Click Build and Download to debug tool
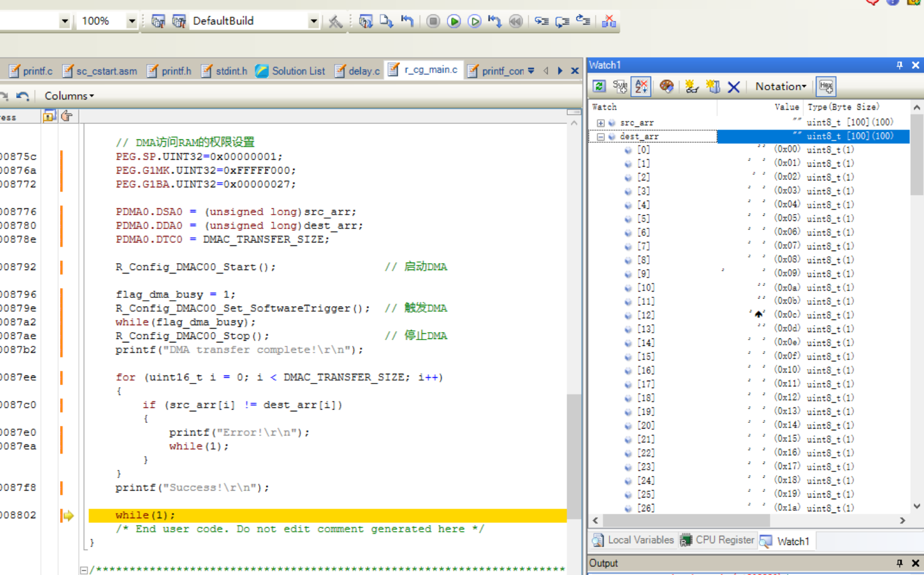Image resolution: width=924 pixels, height=575 pixels. [x=365, y=21]
